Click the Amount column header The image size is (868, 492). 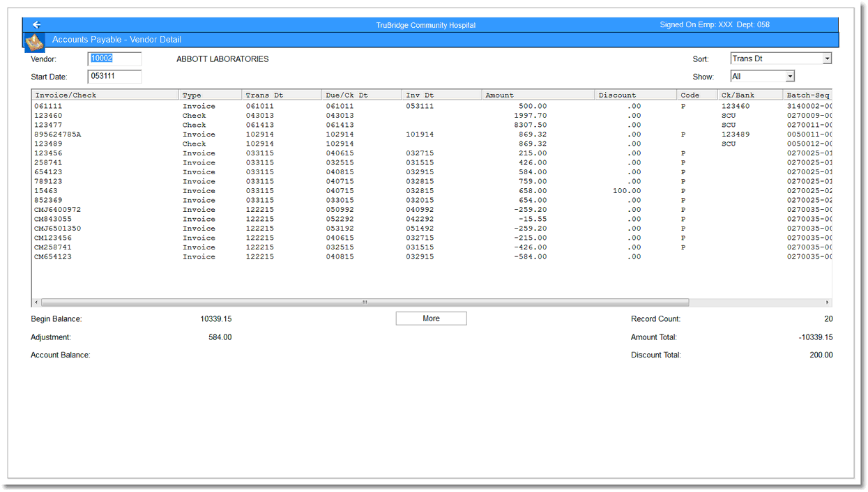coord(538,95)
